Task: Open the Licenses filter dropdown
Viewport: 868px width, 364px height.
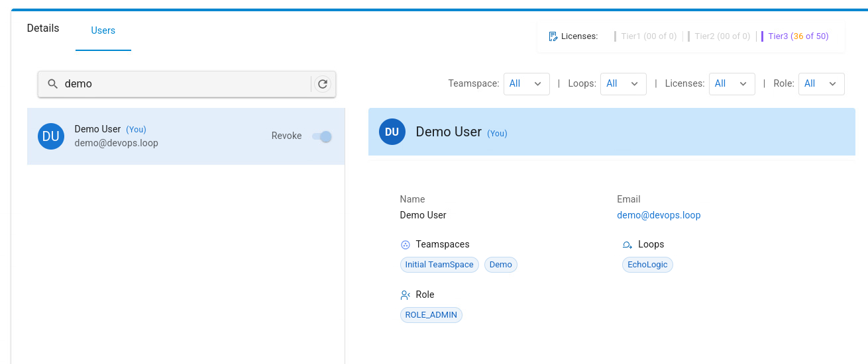Action: (x=732, y=84)
